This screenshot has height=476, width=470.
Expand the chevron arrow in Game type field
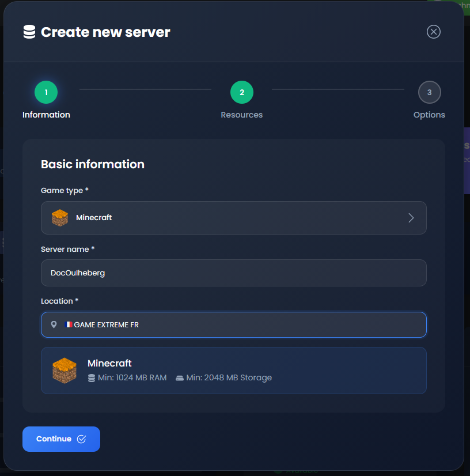(x=411, y=218)
